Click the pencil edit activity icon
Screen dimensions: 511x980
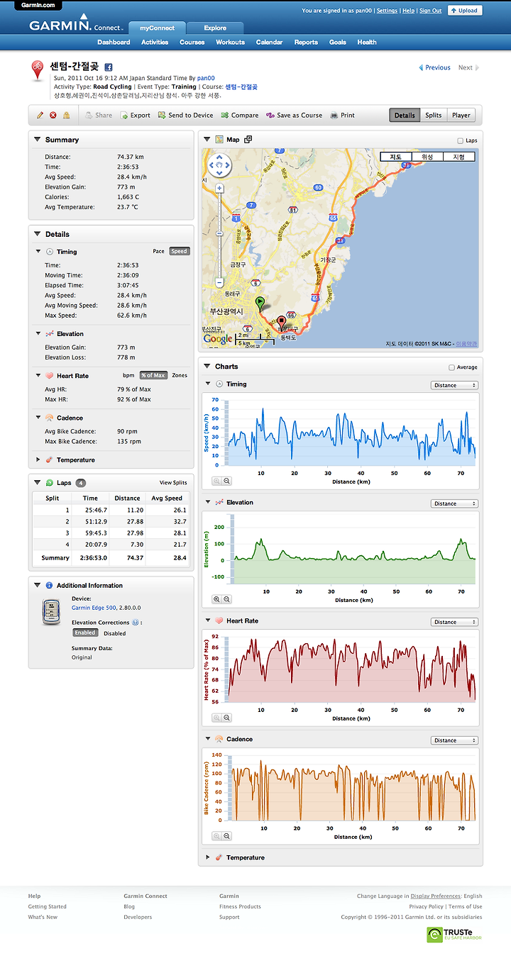pyautogui.click(x=40, y=116)
